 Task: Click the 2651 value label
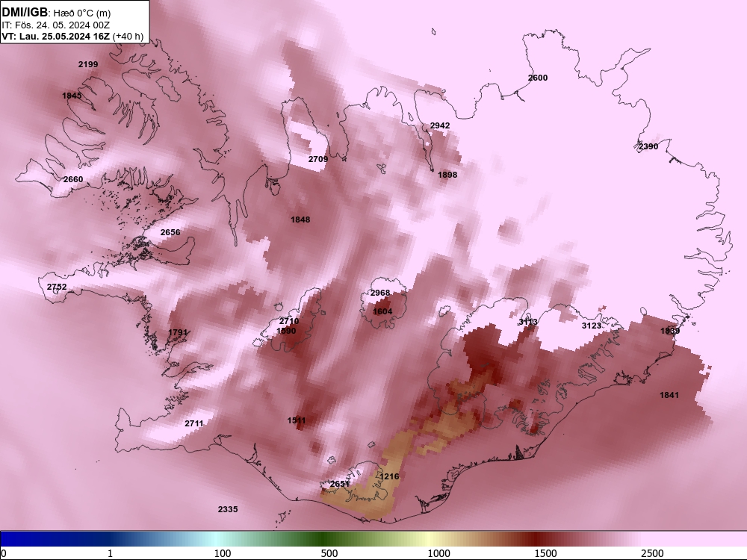[340, 485]
